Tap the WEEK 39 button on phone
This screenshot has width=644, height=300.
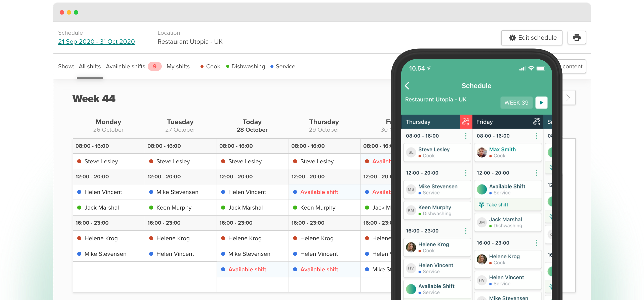click(516, 103)
